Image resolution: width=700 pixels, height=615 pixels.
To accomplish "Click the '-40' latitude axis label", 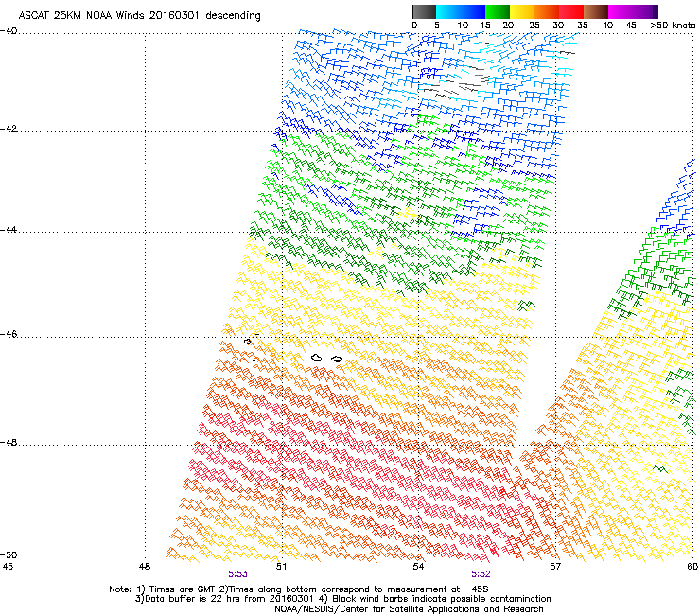I will coord(9,31).
